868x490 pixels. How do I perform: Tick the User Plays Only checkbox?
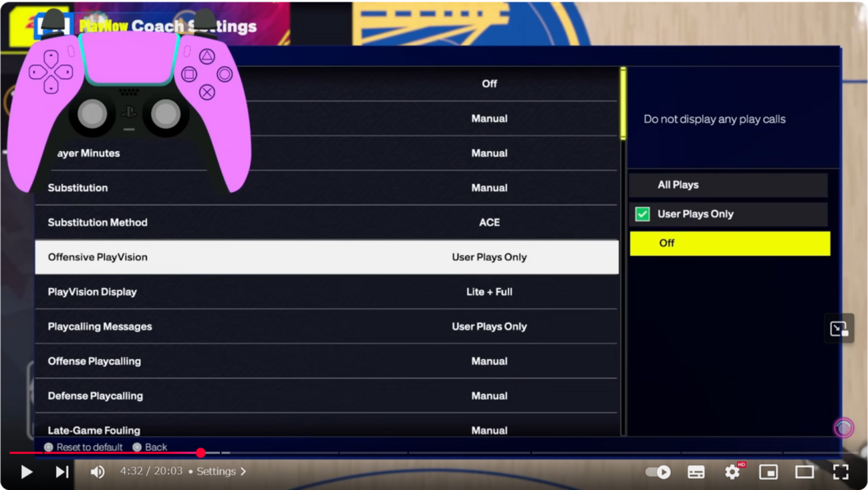click(642, 214)
